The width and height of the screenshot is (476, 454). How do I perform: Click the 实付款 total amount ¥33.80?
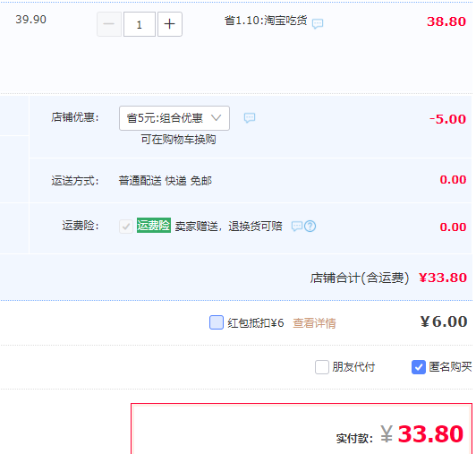pyautogui.click(x=421, y=434)
